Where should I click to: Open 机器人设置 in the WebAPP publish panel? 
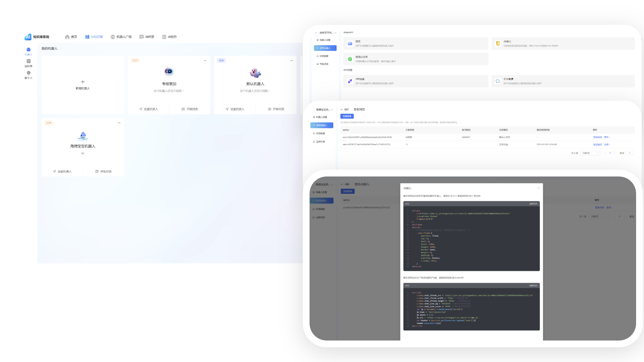[x=324, y=40]
